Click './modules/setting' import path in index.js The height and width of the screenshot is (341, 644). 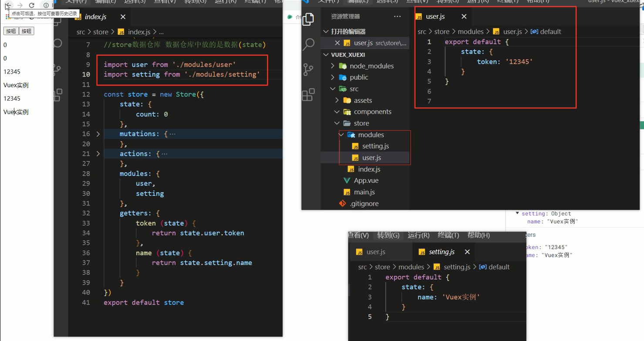click(222, 74)
